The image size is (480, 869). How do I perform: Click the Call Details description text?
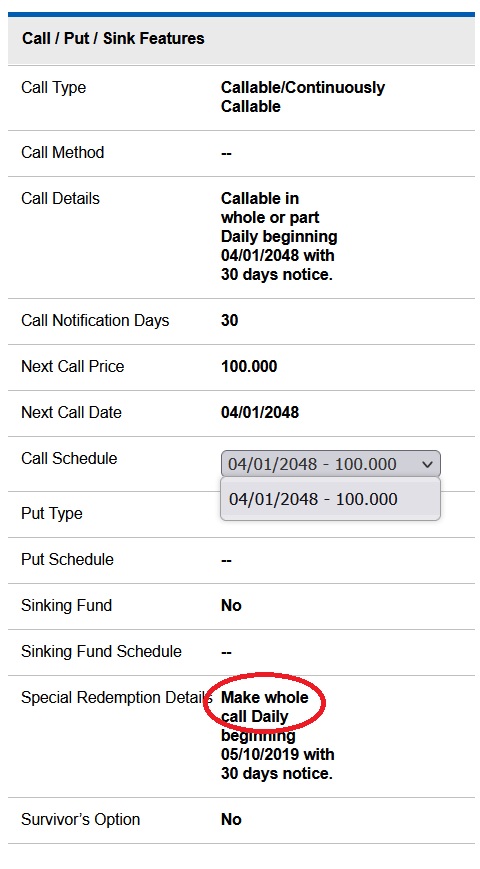pos(279,236)
